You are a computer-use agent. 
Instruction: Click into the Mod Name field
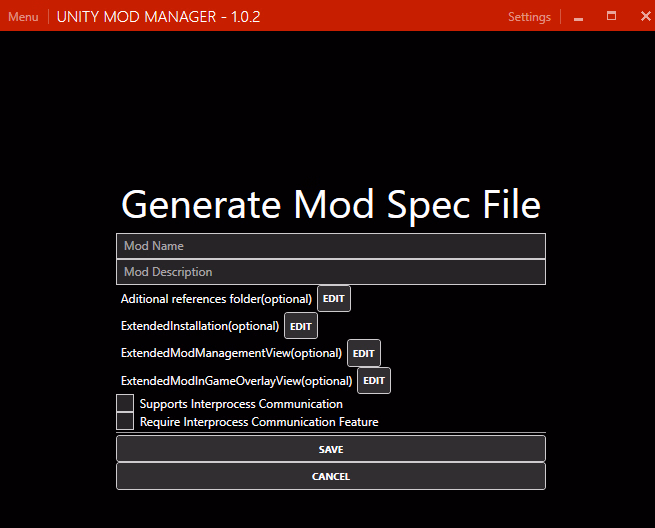330,246
